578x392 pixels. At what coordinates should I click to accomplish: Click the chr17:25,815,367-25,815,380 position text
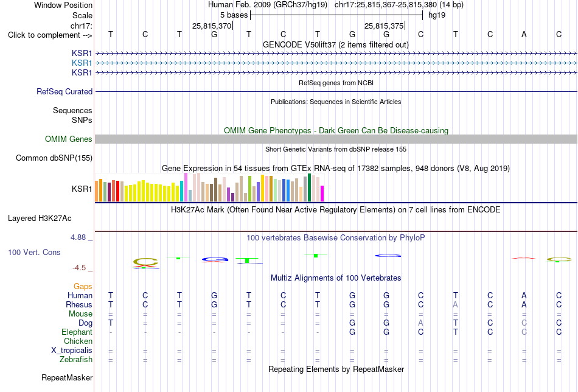pyautogui.click(x=386, y=5)
